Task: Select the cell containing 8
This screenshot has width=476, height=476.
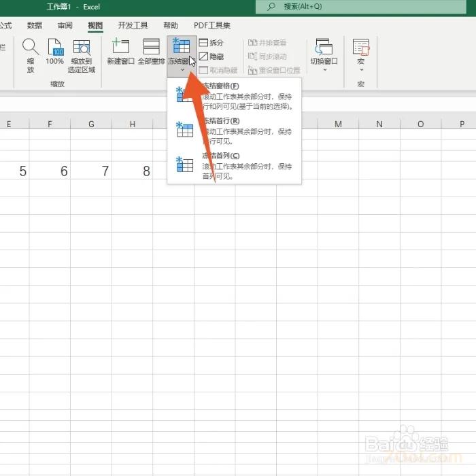Action: pos(133,171)
